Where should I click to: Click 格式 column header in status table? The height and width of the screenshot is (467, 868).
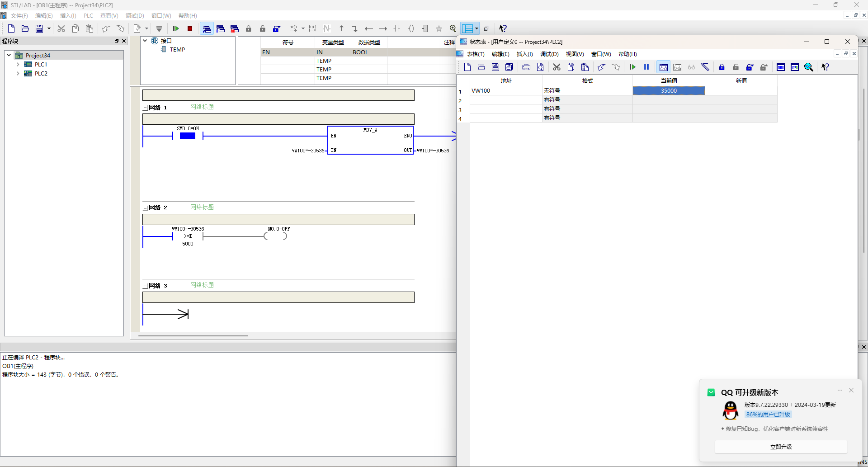point(587,81)
